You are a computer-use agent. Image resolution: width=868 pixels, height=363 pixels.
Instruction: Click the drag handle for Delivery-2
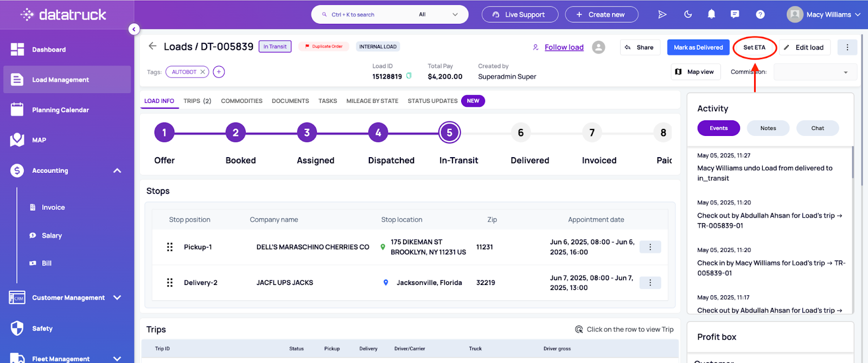coord(170,283)
